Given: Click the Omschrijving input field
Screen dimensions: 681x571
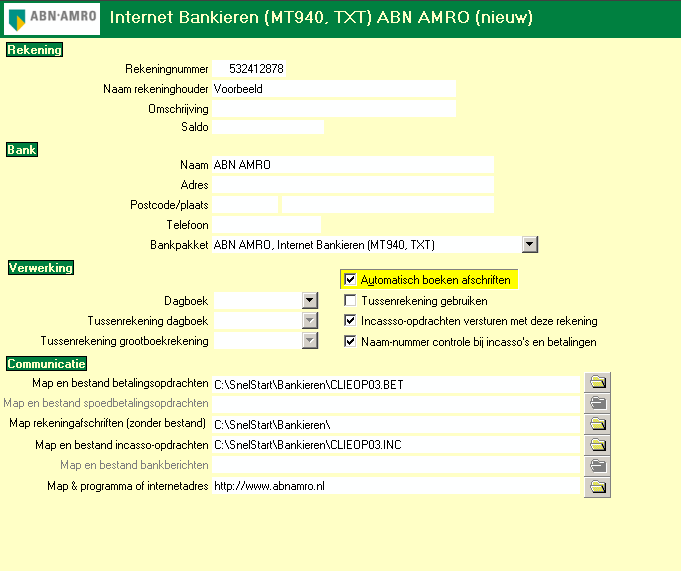Looking at the screenshot, I should [334, 109].
